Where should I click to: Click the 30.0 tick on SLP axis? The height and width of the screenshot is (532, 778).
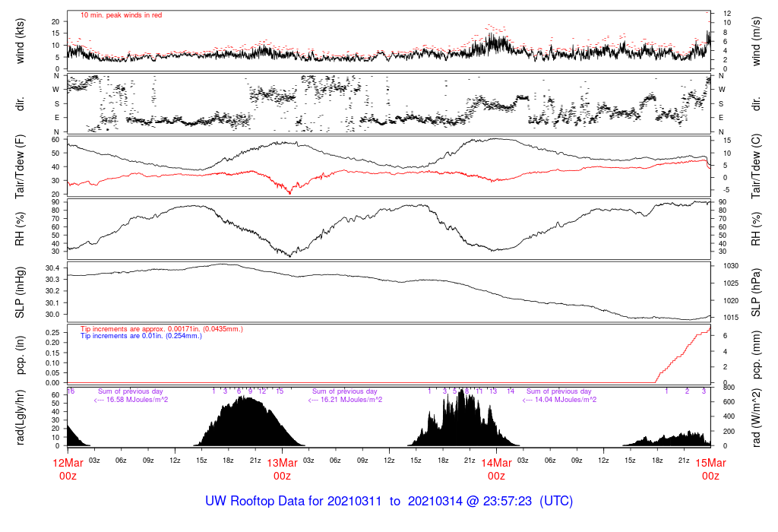52,315
